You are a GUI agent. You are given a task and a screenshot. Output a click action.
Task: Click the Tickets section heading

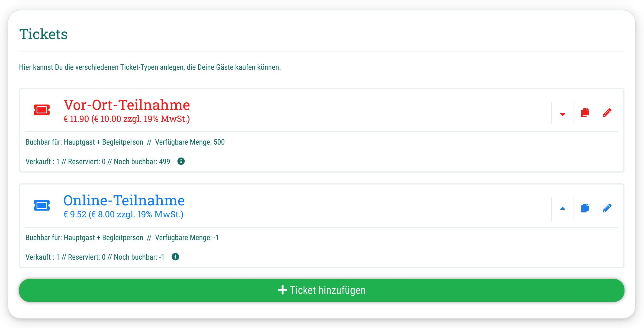43,34
